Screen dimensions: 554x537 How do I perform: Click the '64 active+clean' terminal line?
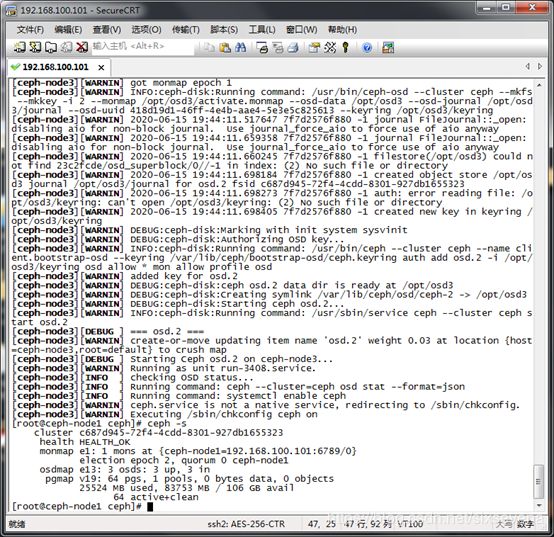coord(156,497)
